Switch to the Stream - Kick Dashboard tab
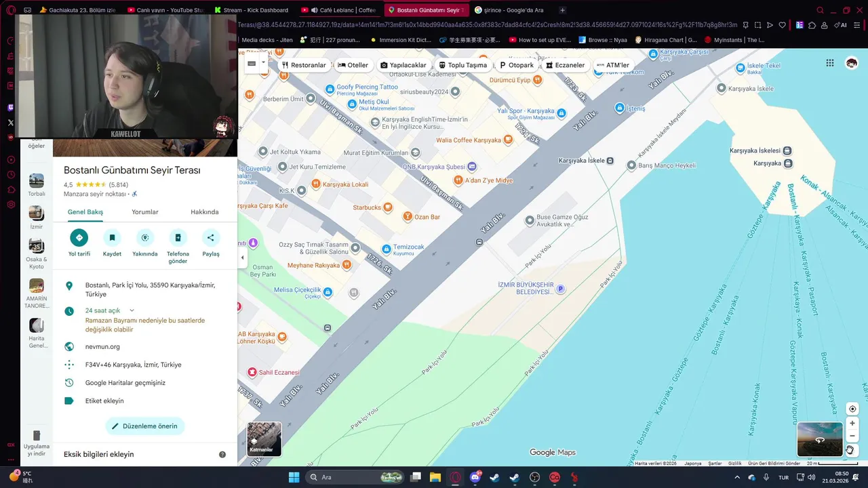The image size is (868, 488). click(252, 10)
